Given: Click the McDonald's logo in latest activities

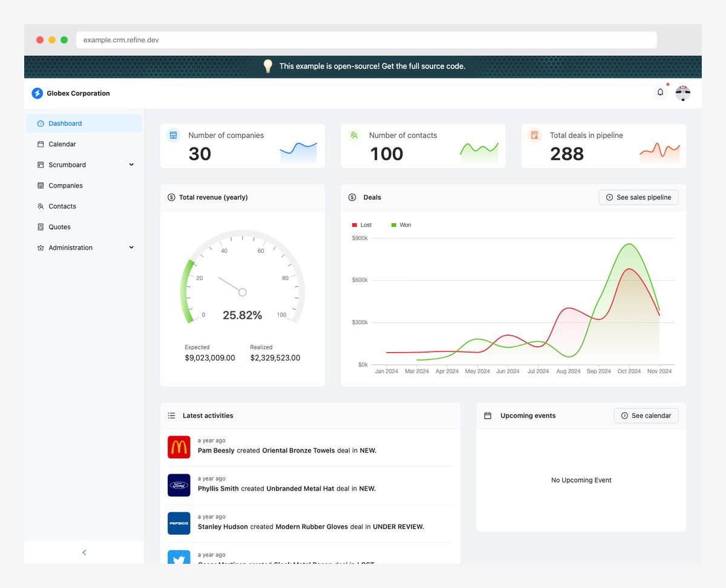Looking at the screenshot, I should coord(178,446).
